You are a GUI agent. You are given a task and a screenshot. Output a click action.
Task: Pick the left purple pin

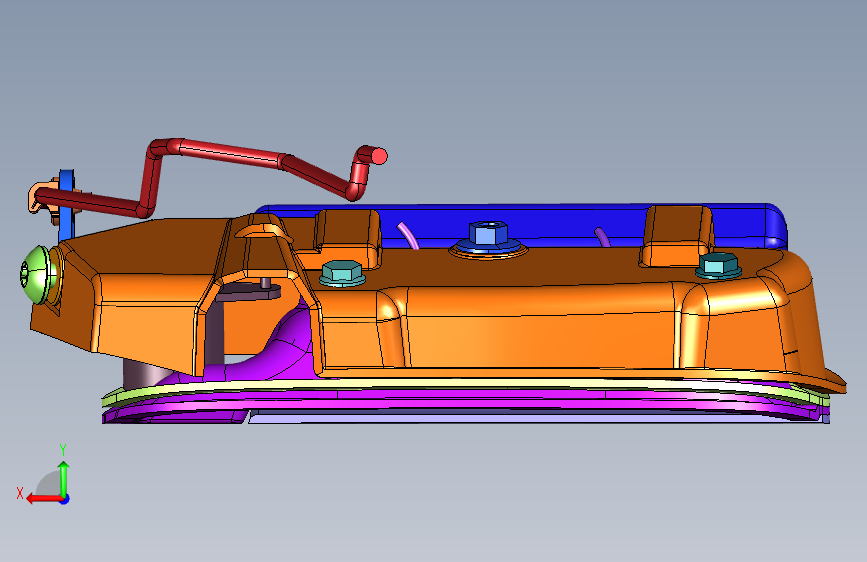click(408, 236)
